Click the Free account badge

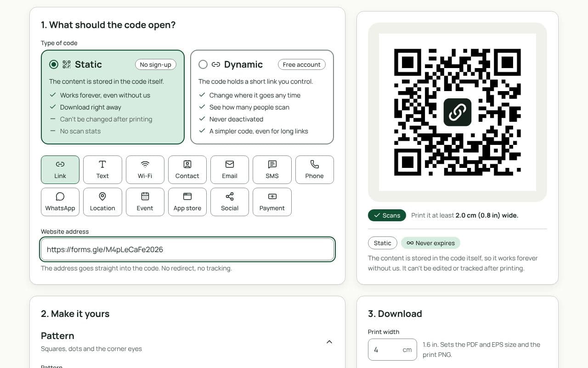pos(302,64)
